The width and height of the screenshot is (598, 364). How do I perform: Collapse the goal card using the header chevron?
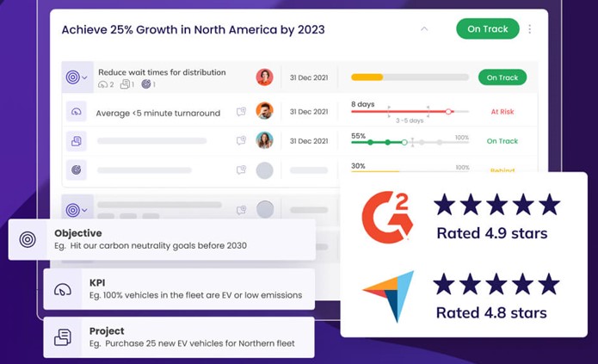(x=424, y=29)
